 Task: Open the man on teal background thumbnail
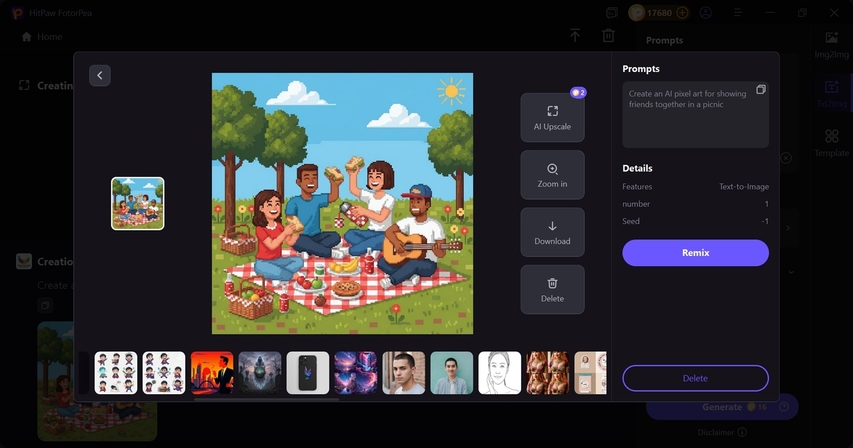point(452,373)
